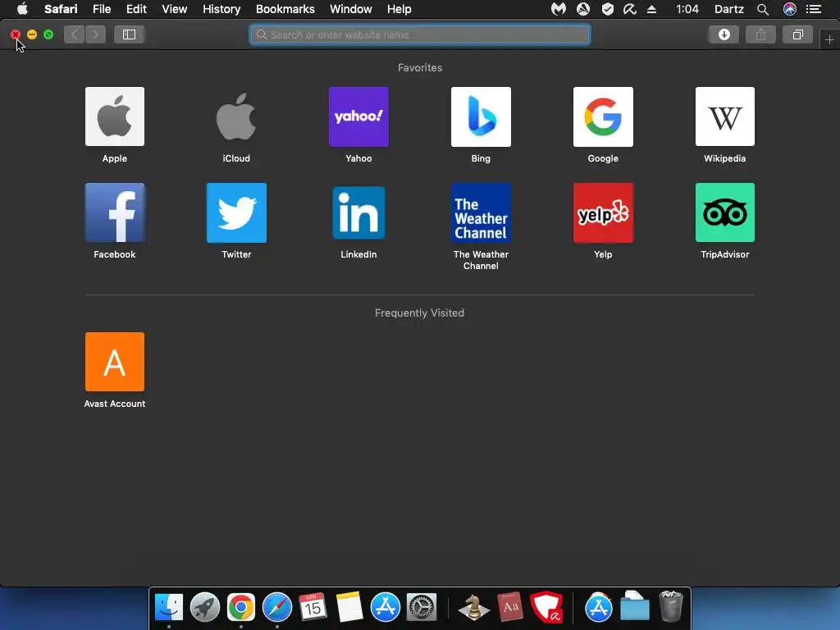Show the Downloads toolbar button
840x630 pixels.
[724, 34]
